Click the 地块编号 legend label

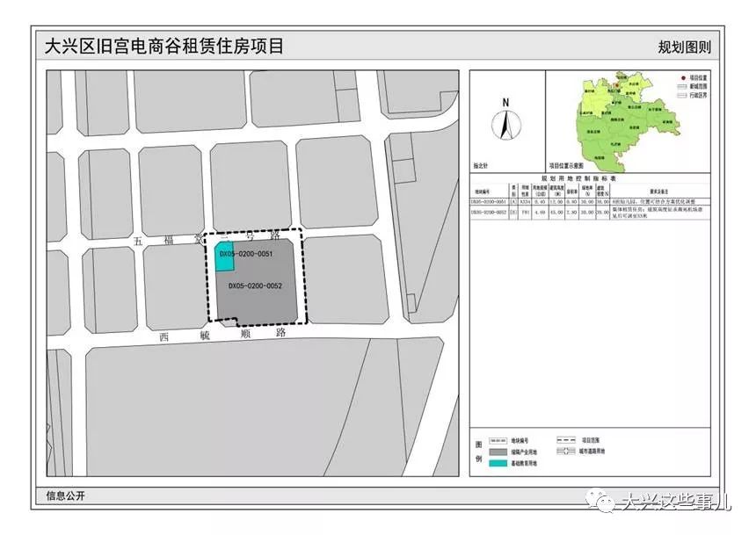click(520, 440)
